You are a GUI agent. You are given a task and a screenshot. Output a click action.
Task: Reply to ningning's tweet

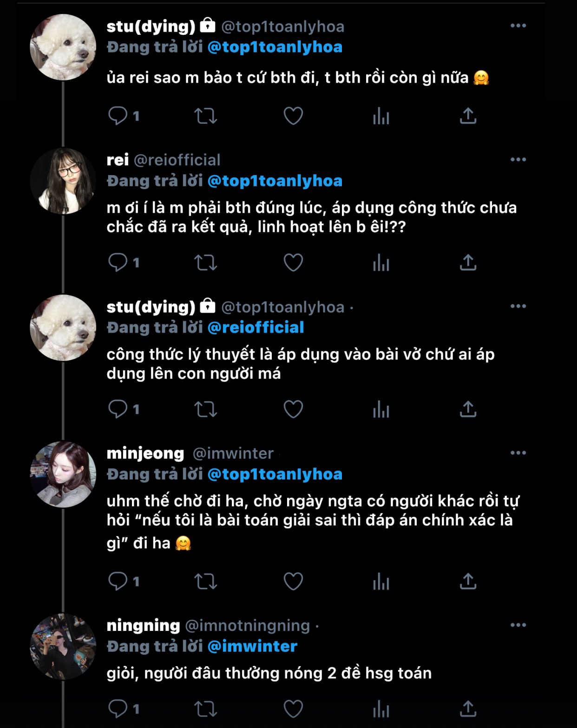(x=118, y=709)
